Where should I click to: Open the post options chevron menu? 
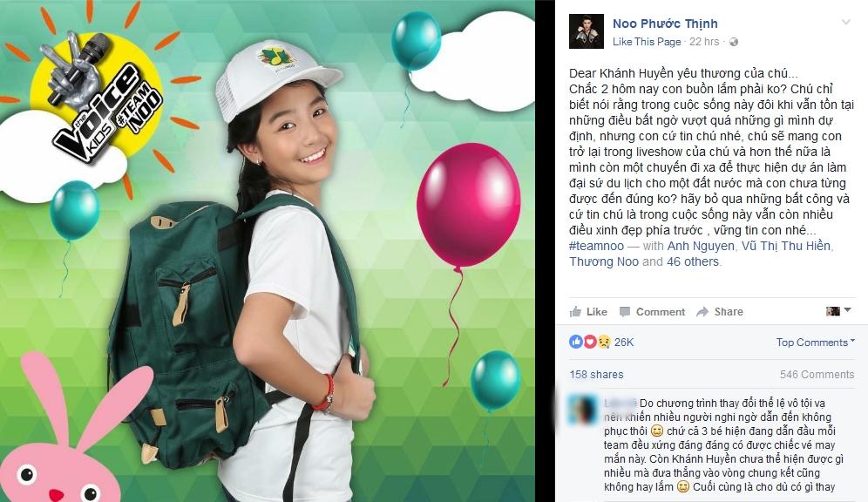(x=846, y=22)
